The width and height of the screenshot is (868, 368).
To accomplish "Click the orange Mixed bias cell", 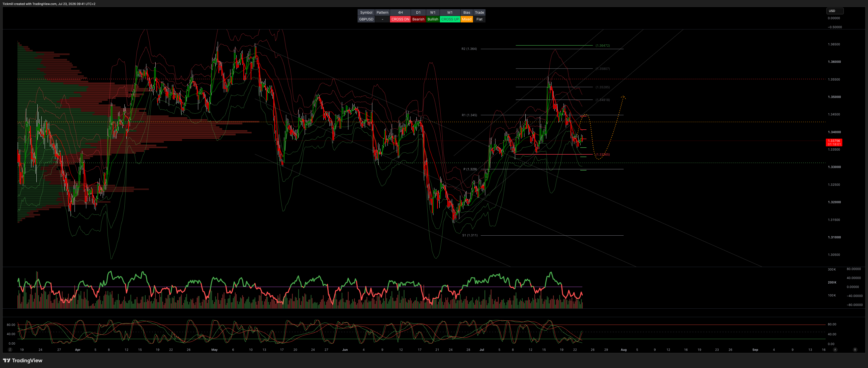I will click(x=467, y=19).
